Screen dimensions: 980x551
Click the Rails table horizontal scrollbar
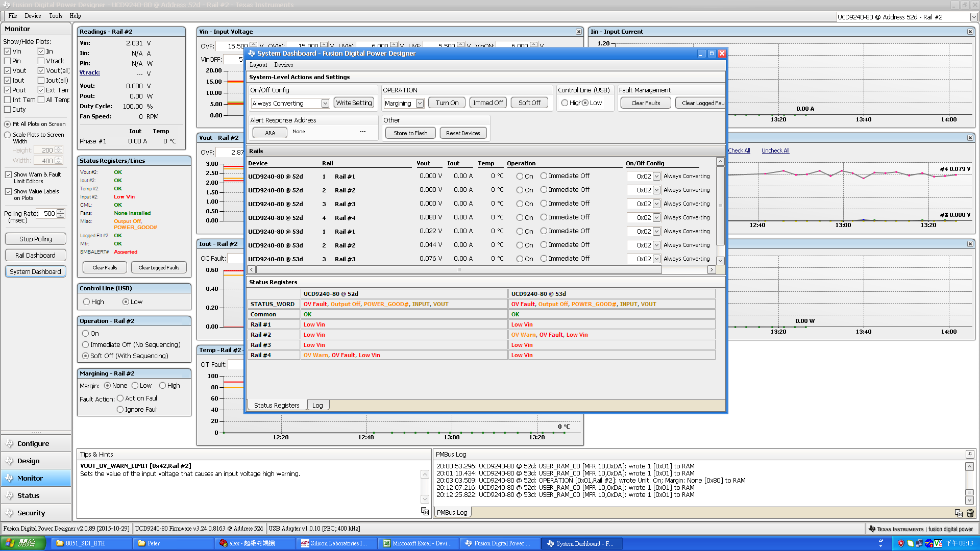coord(458,270)
